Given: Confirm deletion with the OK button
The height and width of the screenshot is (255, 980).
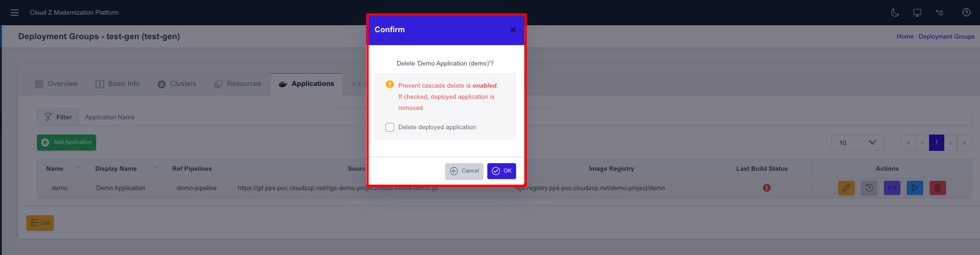Looking at the screenshot, I should coord(501,171).
